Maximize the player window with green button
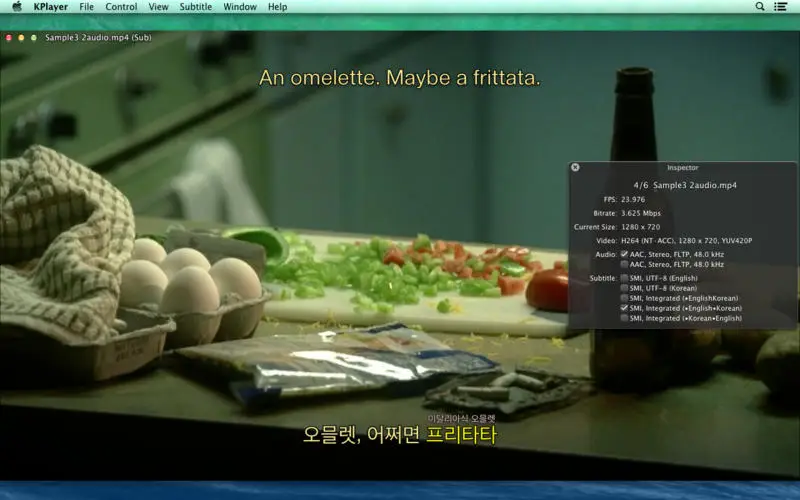 (34, 38)
